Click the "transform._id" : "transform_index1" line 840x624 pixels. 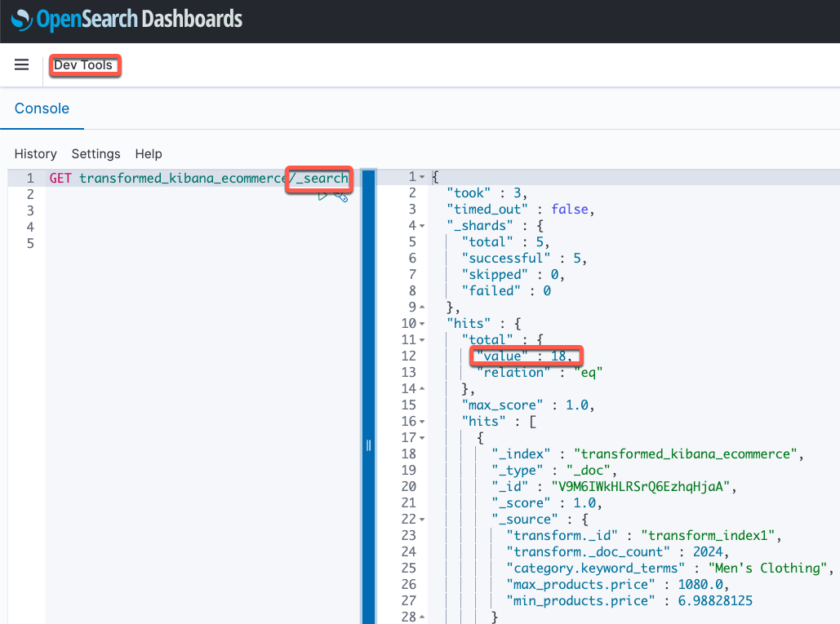644,536
